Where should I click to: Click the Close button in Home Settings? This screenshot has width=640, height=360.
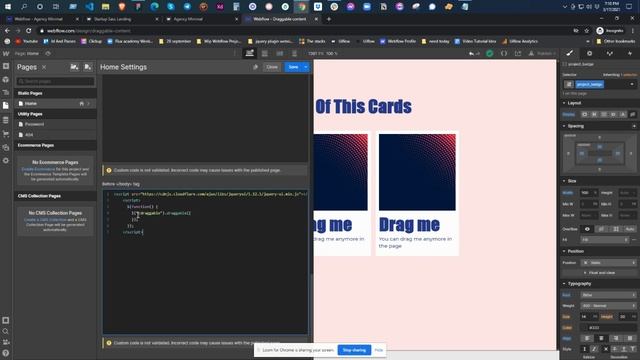pyautogui.click(x=272, y=67)
